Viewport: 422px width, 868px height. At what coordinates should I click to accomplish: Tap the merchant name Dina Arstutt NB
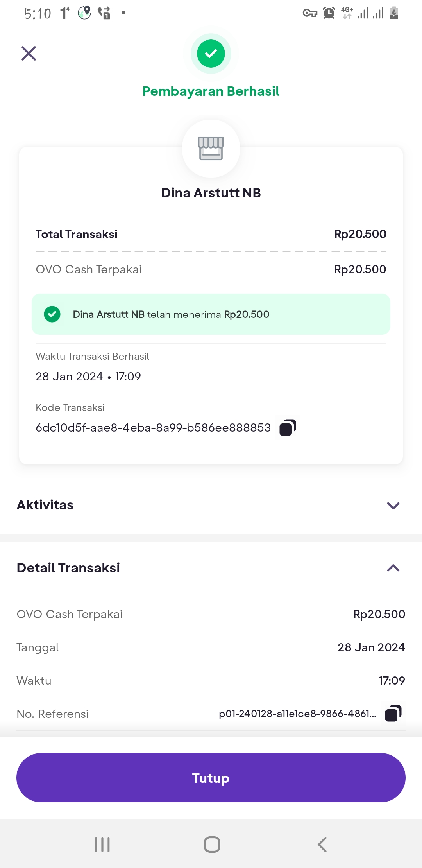(211, 193)
